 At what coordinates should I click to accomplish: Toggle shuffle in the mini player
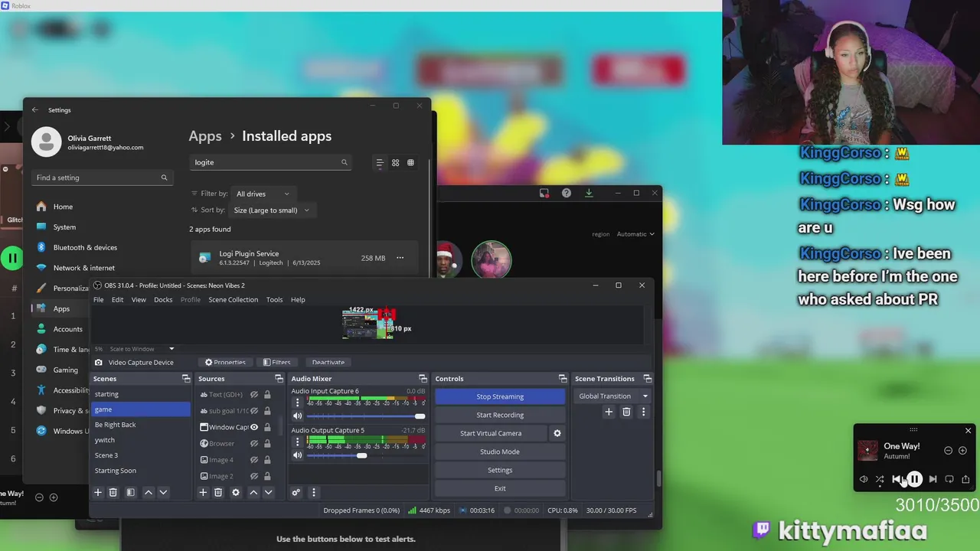coord(880,479)
